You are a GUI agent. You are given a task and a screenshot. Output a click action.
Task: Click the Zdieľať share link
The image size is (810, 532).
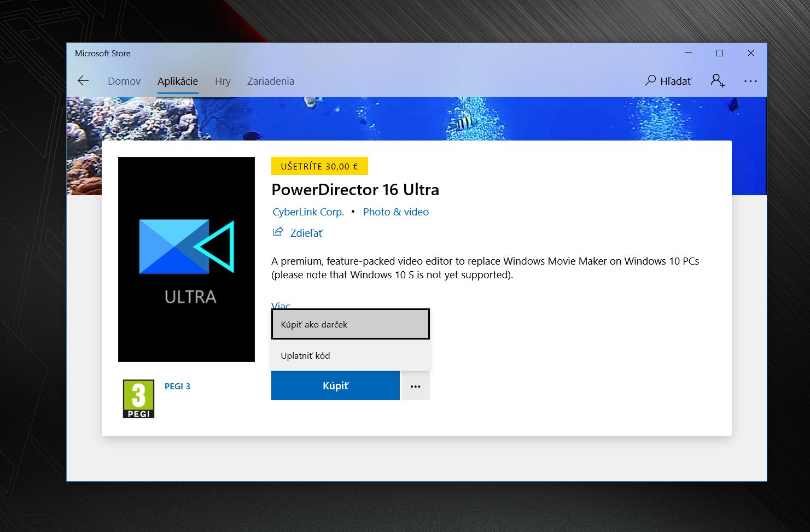point(298,232)
